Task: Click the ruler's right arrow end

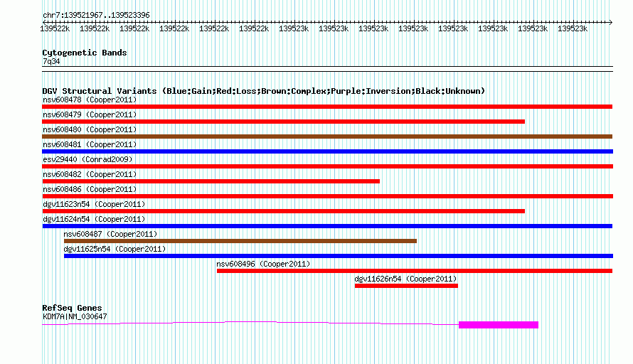Action: click(610, 22)
